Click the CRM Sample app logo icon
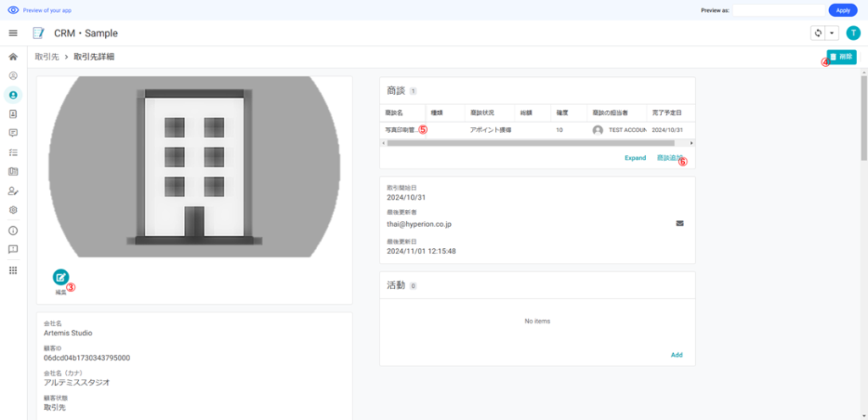The image size is (868, 420). pos(39,33)
